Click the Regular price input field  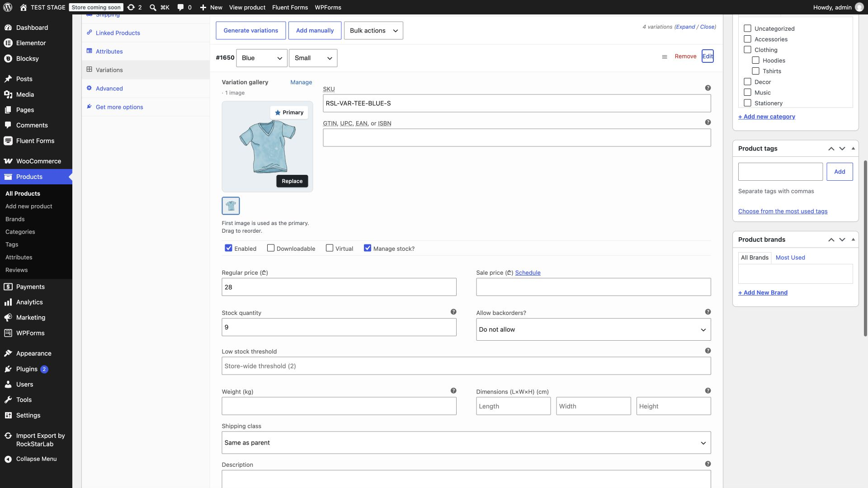[339, 287]
